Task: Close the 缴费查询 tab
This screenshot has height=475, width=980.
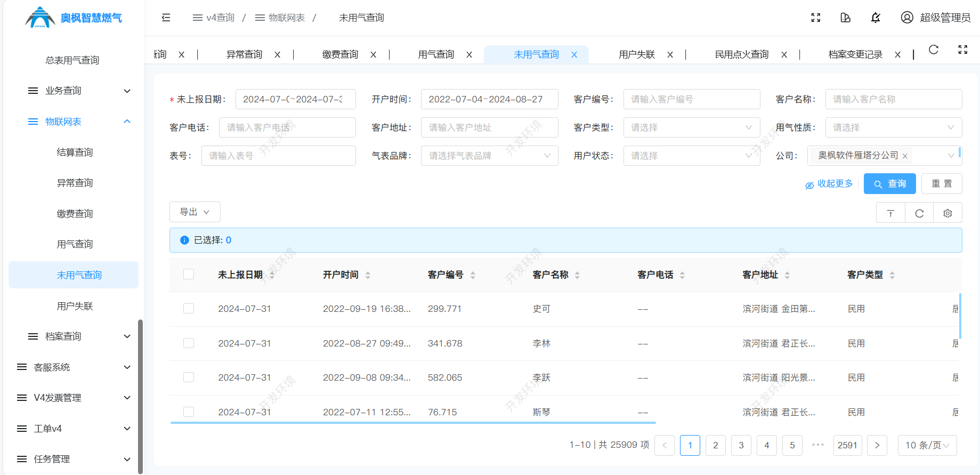Action: point(373,54)
